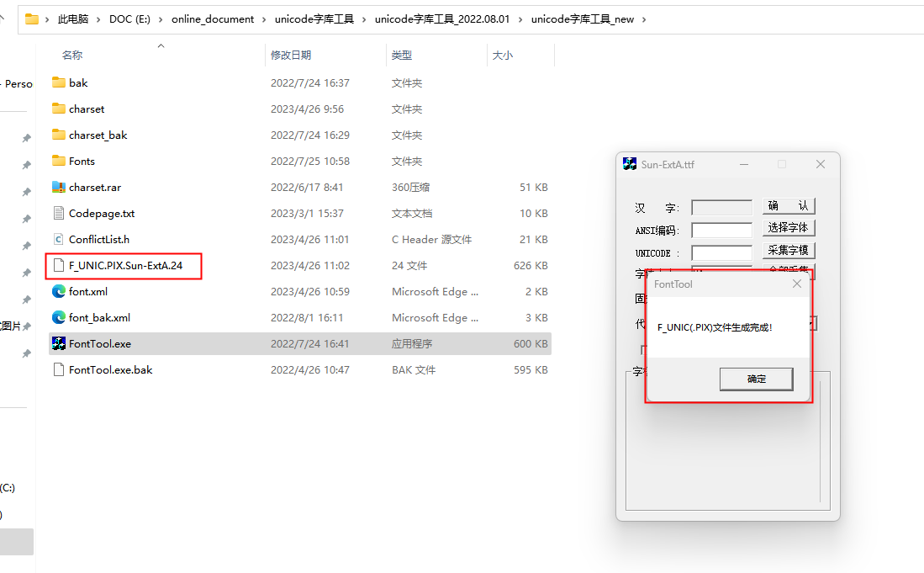
Task: Click the ConflictList.h C header icon
Action: 58,239
